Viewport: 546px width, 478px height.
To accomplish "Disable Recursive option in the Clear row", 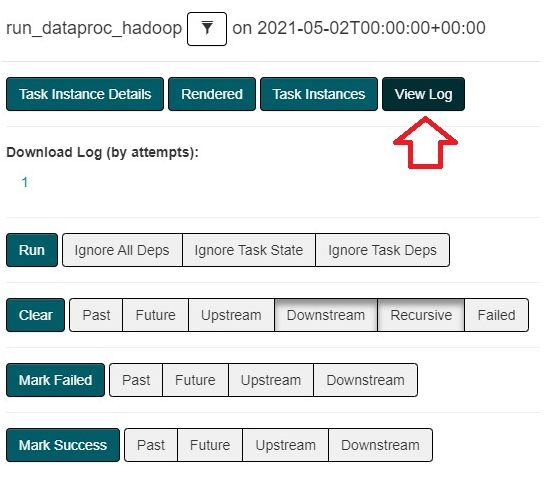I will [x=421, y=315].
